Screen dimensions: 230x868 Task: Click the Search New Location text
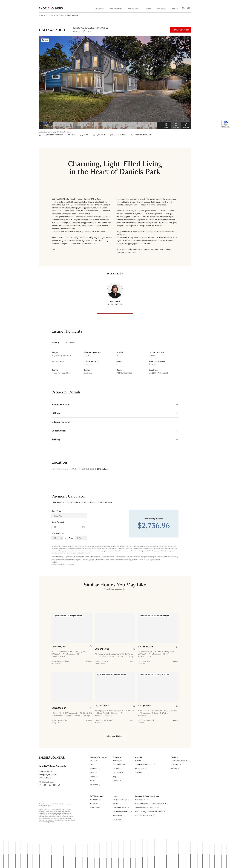click(113, 589)
